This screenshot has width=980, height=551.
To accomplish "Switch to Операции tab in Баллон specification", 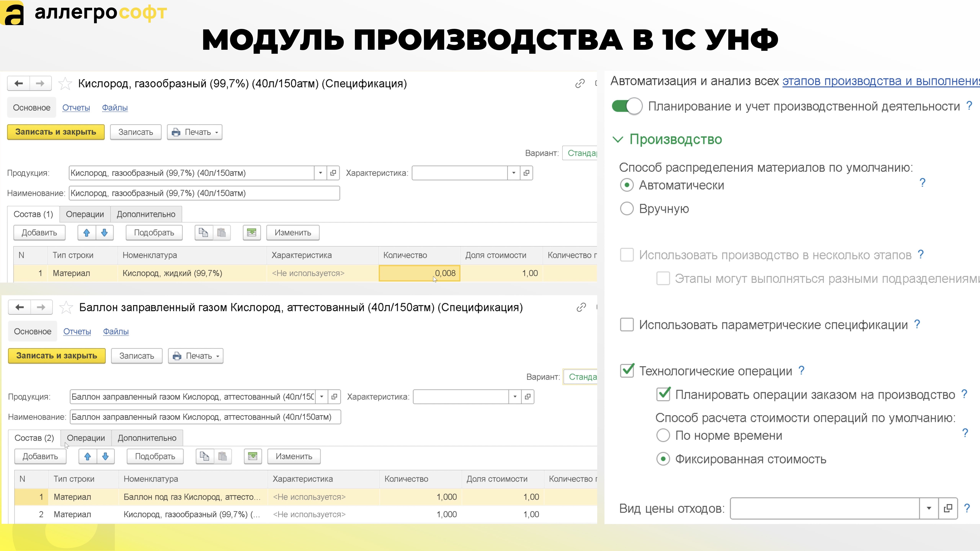I will [x=86, y=438].
